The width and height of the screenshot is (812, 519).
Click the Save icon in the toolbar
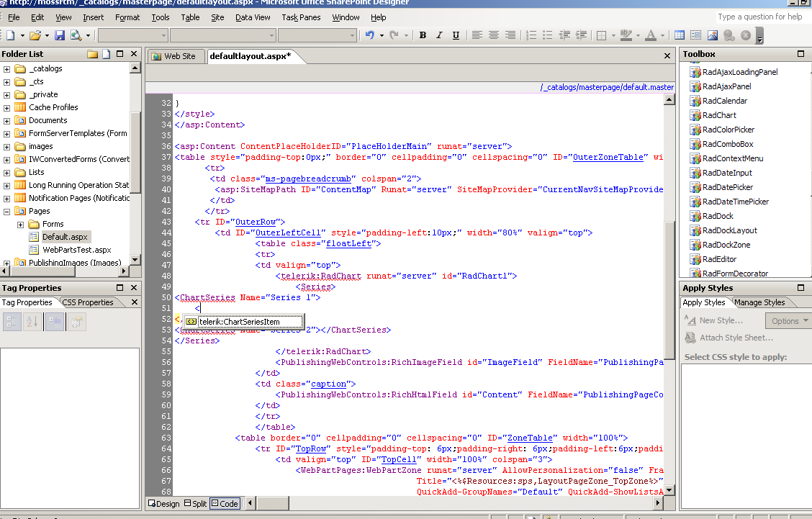coord(60,35)
